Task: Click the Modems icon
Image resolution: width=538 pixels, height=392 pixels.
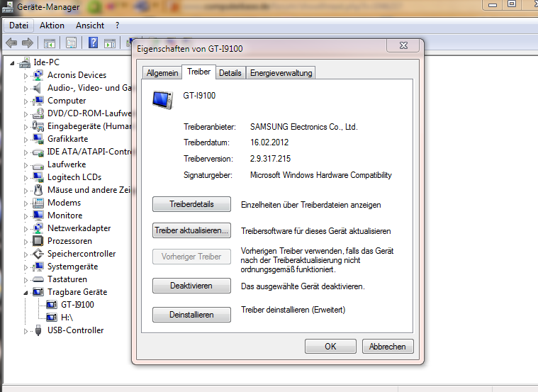Action: click(x=38, y=203)
